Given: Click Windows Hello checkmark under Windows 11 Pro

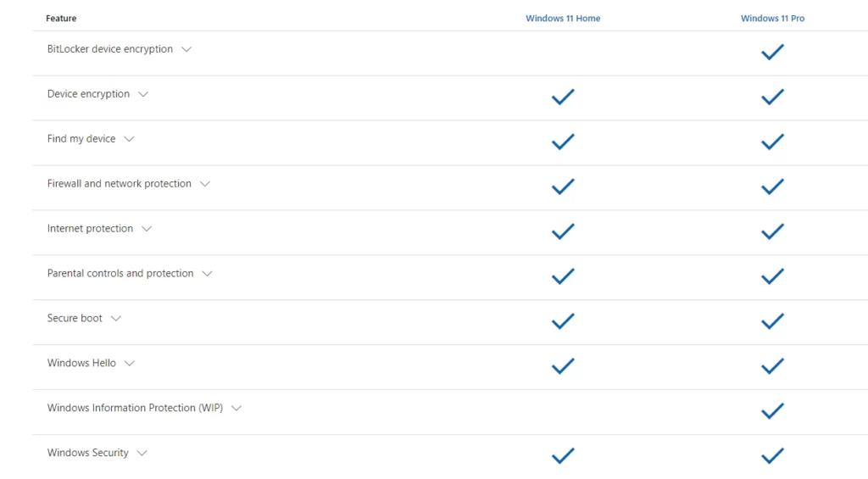Looking at the screenshot, I should pyautogui.click(x=772, y=366).
